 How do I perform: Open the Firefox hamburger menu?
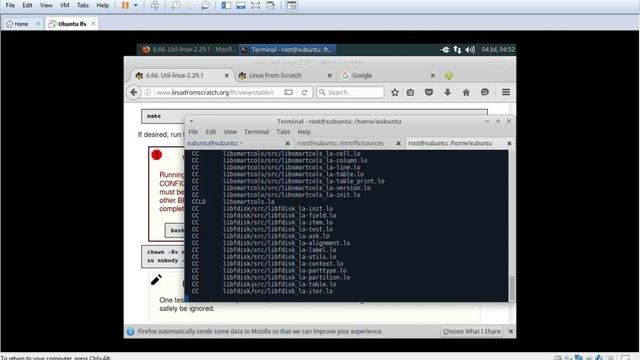click(x=506, y=92)
